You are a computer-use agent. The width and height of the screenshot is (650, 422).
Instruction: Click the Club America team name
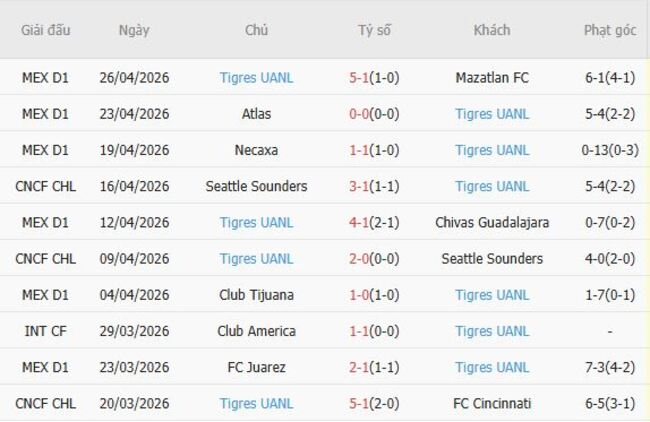(x=256, y=331)
